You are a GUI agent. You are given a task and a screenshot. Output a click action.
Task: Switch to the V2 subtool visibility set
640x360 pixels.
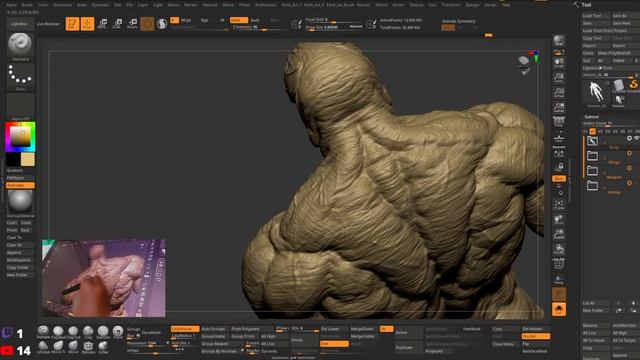point(593,131)
